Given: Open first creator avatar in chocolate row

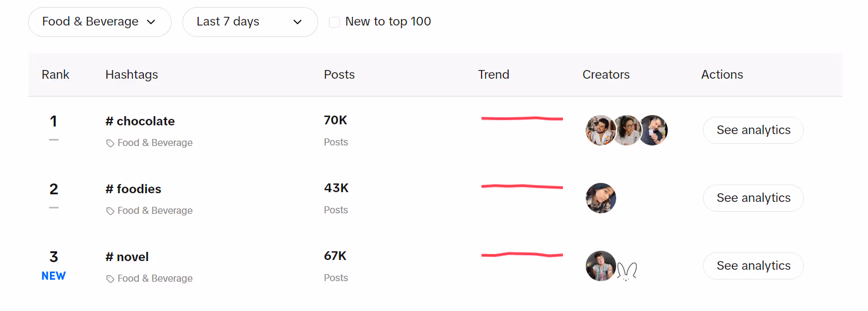Looking at the screenshot, I should tap(601, 130).
